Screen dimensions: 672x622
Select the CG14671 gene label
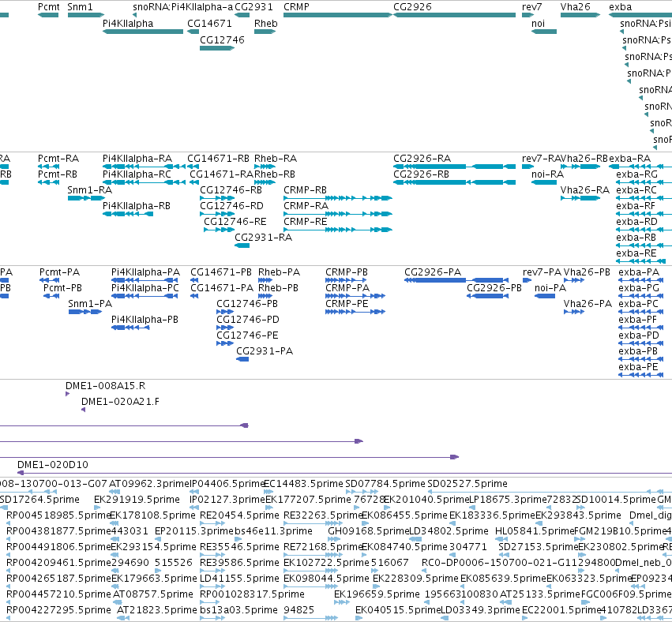coord(209,24)
